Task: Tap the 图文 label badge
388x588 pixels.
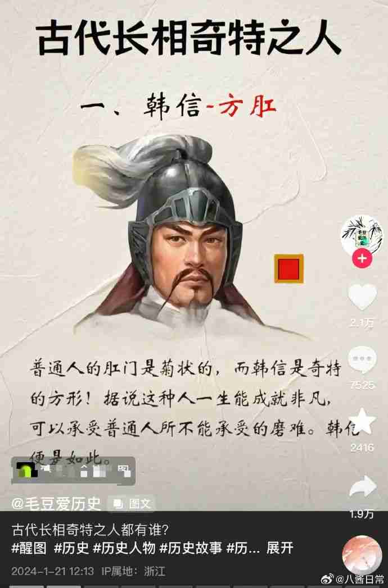Action: (x=132, y=504)
